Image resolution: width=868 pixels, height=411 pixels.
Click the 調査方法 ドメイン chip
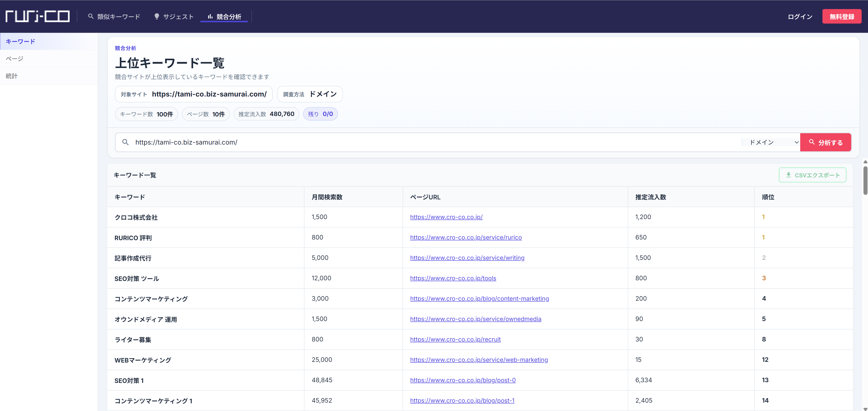coord(310,94)
